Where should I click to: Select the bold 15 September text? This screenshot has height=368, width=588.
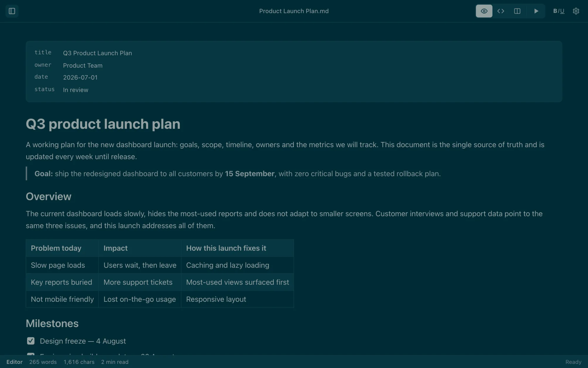pyautogui.click(x=250, y=174)
